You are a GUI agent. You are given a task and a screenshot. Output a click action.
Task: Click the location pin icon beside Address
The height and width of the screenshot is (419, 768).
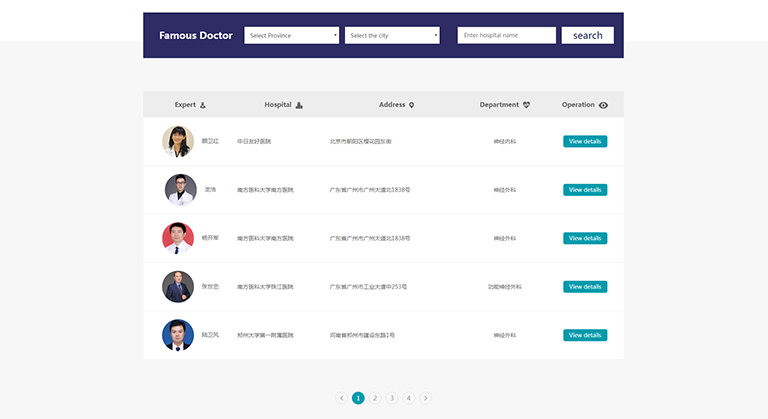411,105
